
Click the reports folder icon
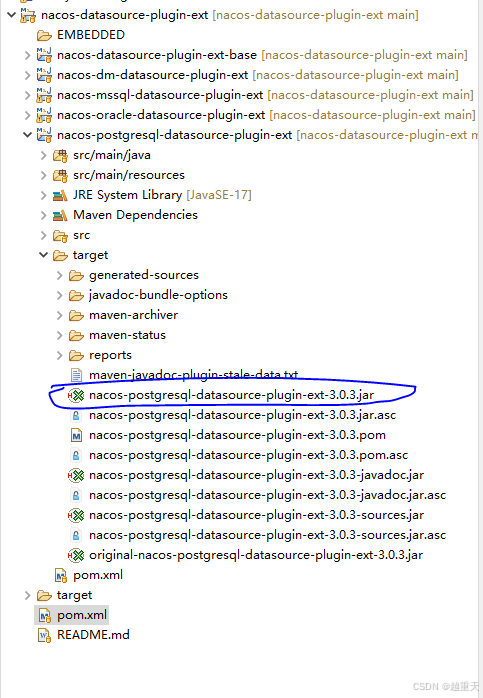[76, 356]
